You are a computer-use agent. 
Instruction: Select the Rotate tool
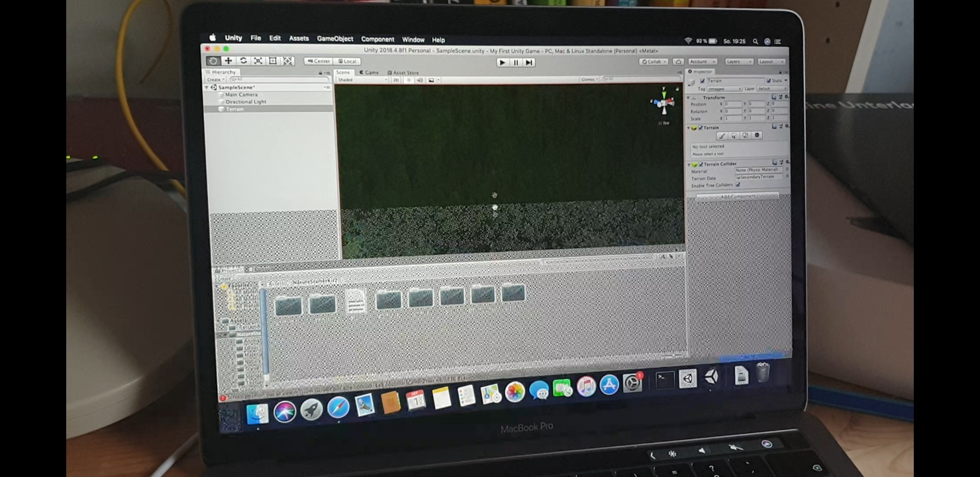point(243,61)
